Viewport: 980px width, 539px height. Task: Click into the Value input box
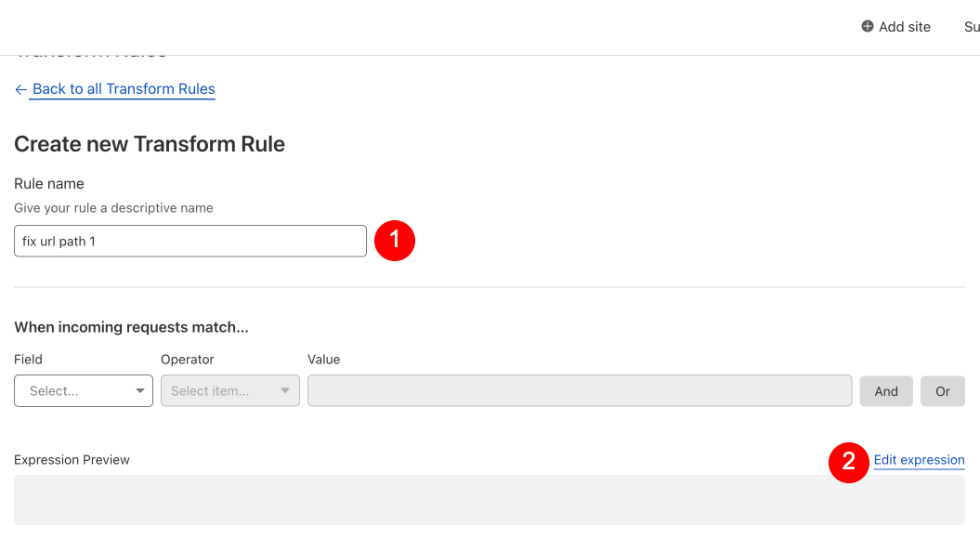(580, 391)
